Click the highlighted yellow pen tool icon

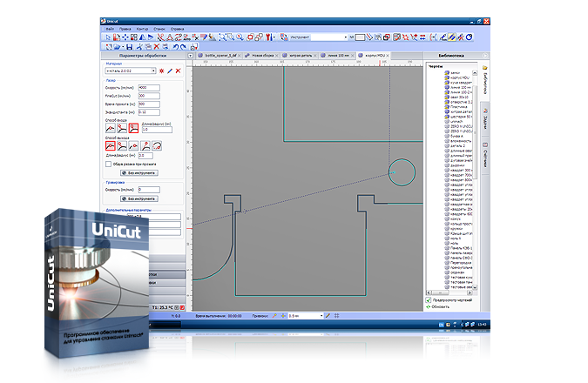(x=452, y=37)
